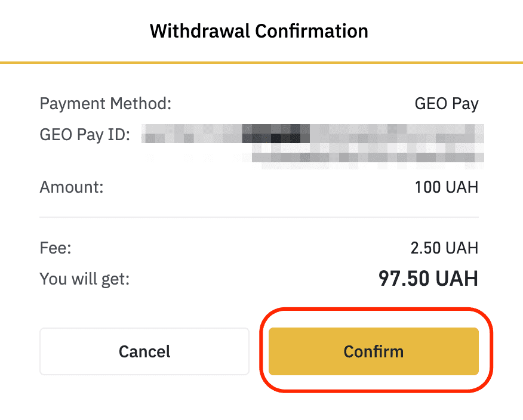Click the You will get label
The height and width of the screenshot is (420, 523).
(84, 279)
